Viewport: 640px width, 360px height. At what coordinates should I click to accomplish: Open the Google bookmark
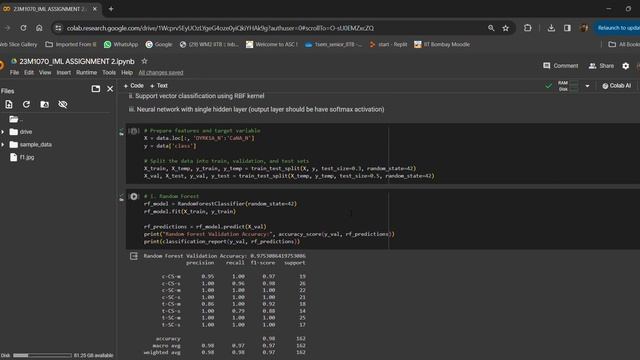[159, 44]
